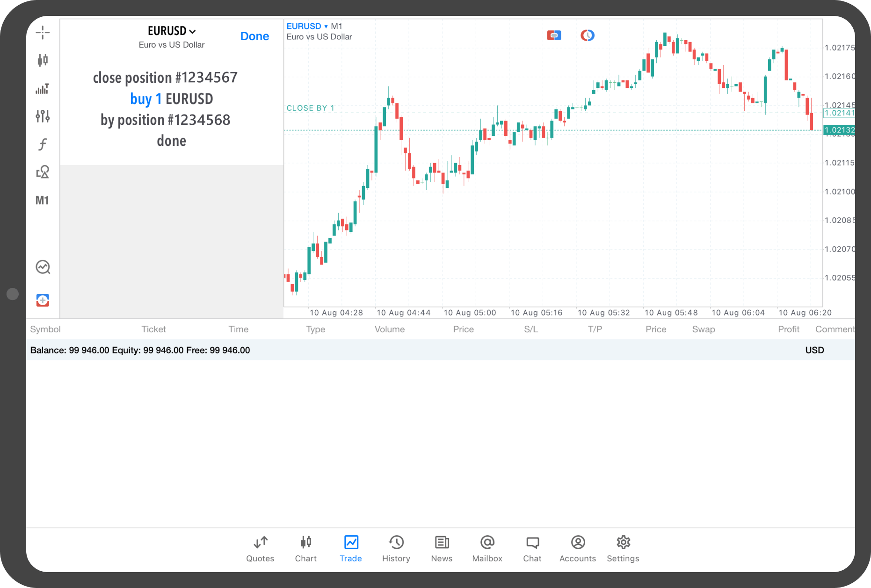Toggle the red-blue one-click trading icon
Image resolution: width=871 pixels, height=588 pixels.
point(554,36)
